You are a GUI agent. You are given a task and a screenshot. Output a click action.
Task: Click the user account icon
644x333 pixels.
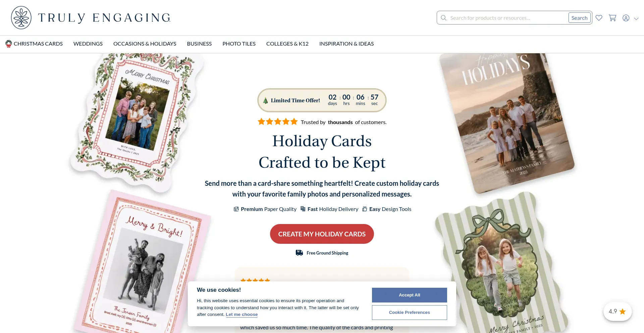click(626, 18)
